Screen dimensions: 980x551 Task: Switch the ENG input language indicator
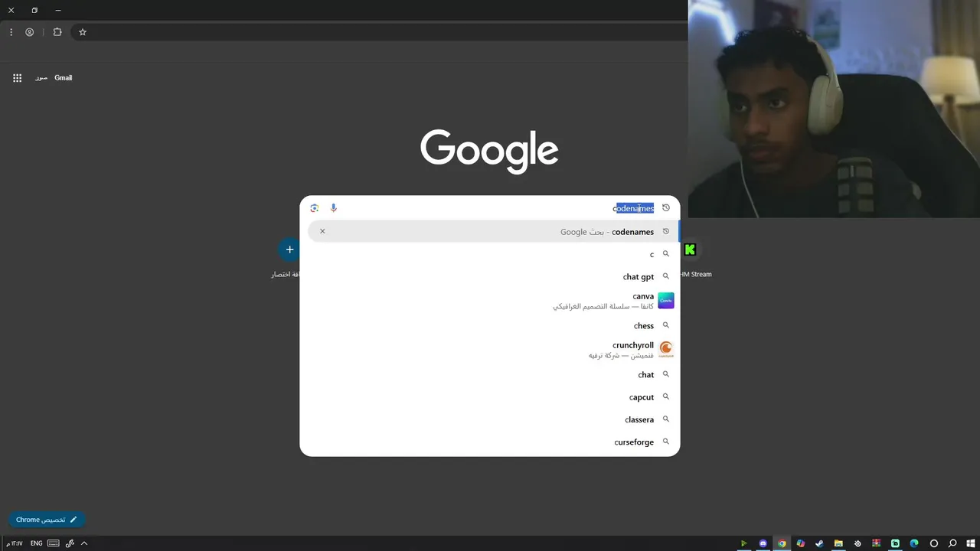[x=36, y=543]
